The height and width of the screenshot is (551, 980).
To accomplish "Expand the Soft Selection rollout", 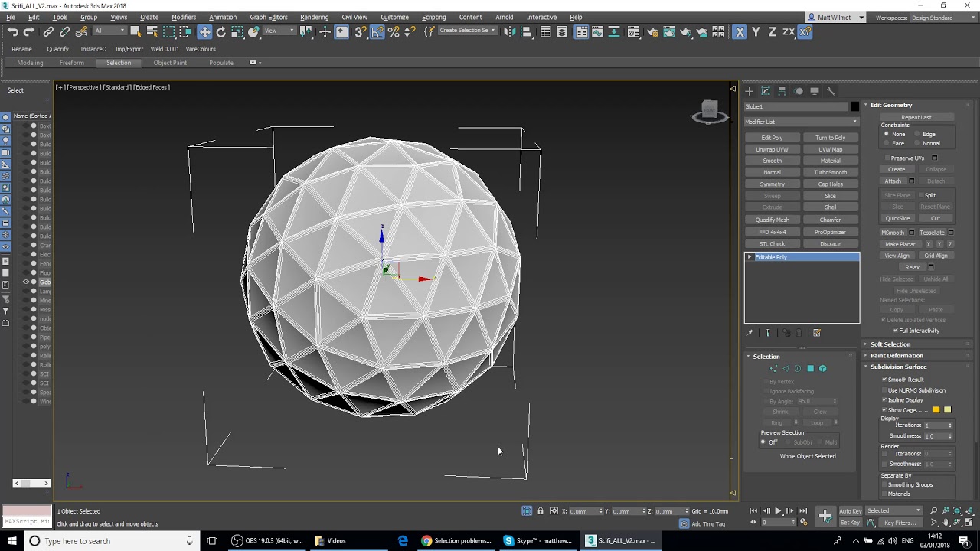I will tap(890, 344).
